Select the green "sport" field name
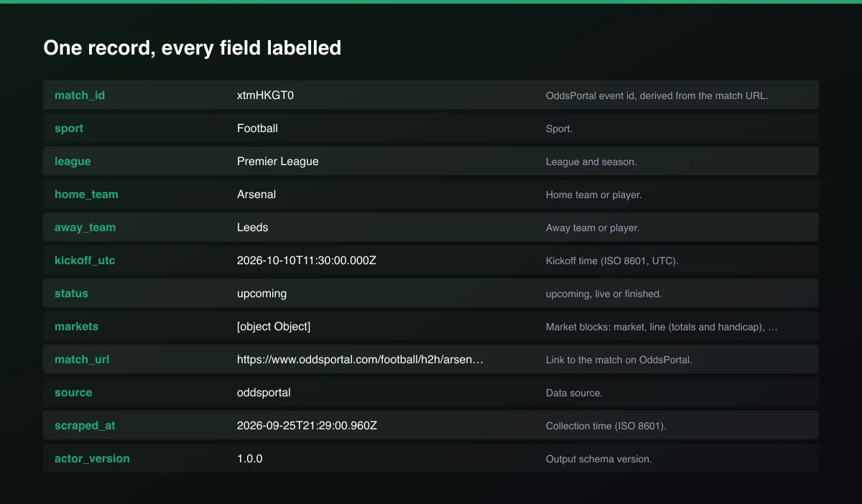 click(69, 129)
